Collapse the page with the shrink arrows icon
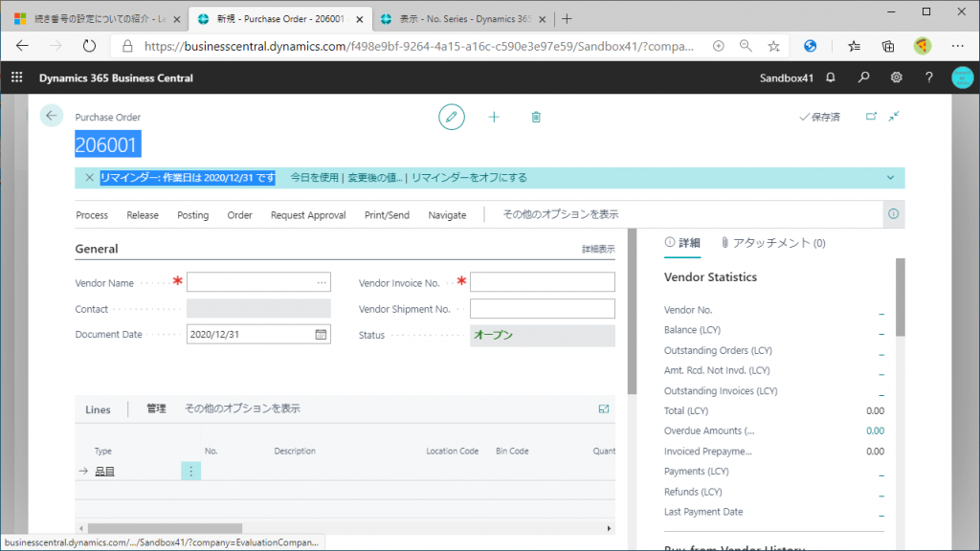The image size is (980, 551). 895,116
